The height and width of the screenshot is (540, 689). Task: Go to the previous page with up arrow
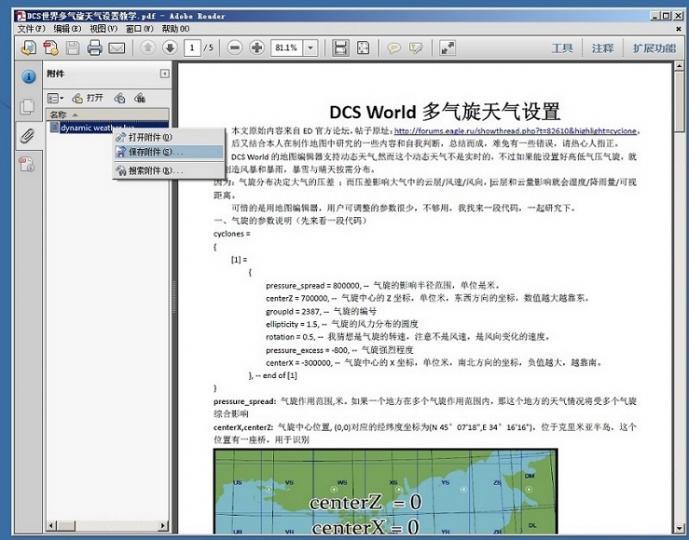[148, 48]
